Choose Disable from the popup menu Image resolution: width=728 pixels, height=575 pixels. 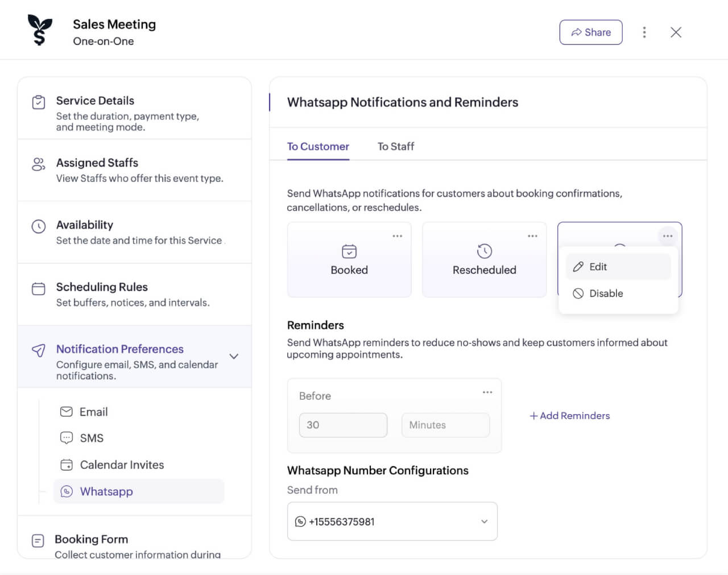tap(619, 293)
